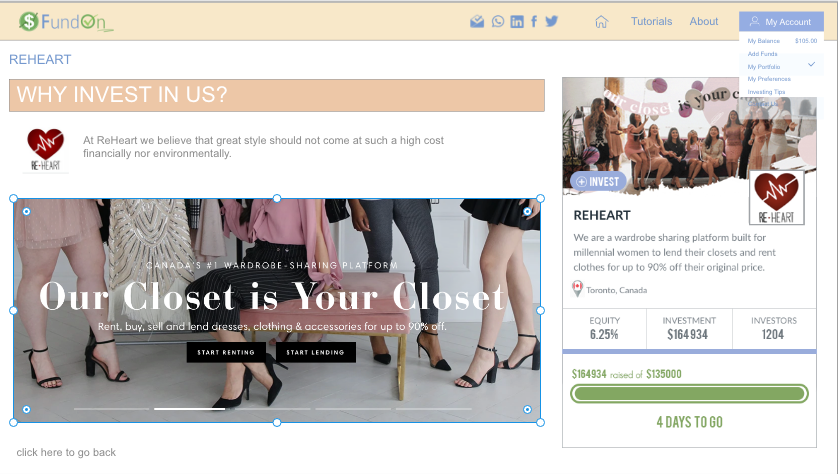This screenshot has width=838, height=474.
Task: Click the START LENDING button
Action: [x=315, y=352]
